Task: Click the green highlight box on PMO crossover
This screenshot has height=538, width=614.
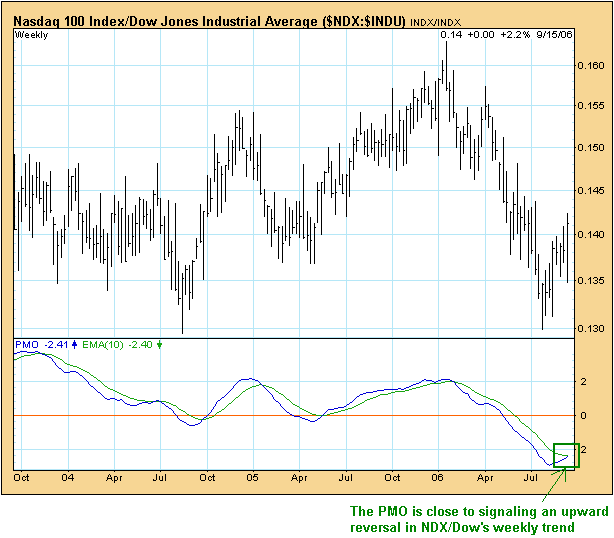Action: [565, 455]
